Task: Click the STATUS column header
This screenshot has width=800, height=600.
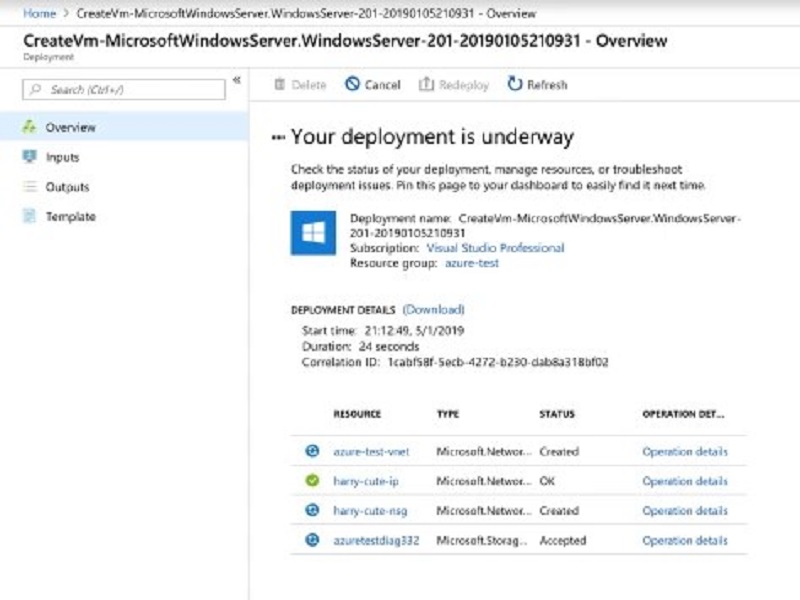Action: (x=557, y=414)
